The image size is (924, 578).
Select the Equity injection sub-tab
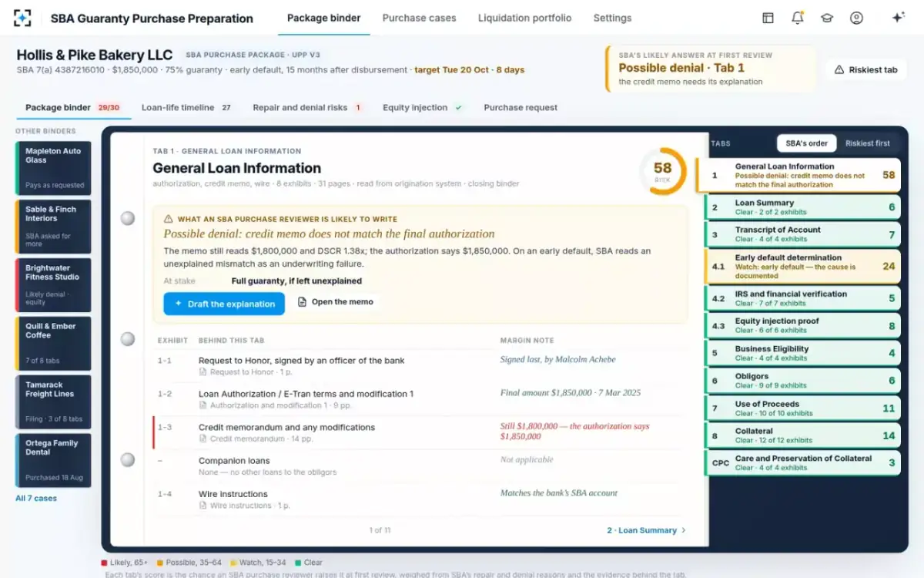(x=423, y=108)
